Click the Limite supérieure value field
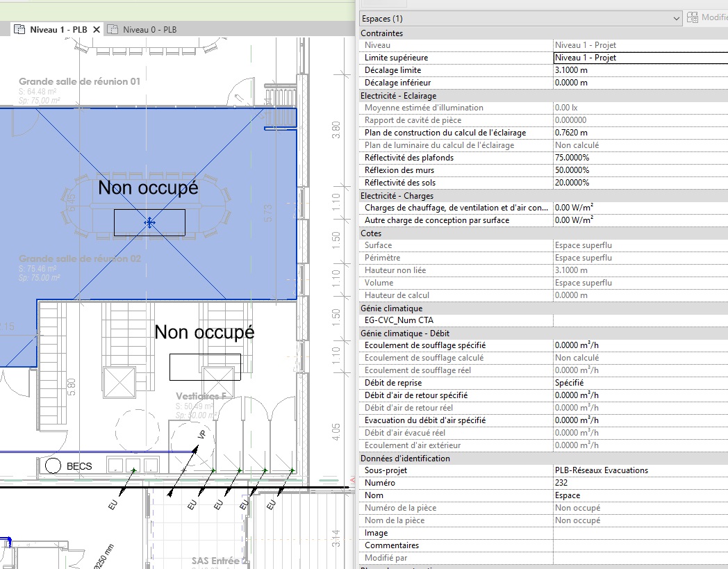This screenshot has width=728, height=569. coord(639,58)
